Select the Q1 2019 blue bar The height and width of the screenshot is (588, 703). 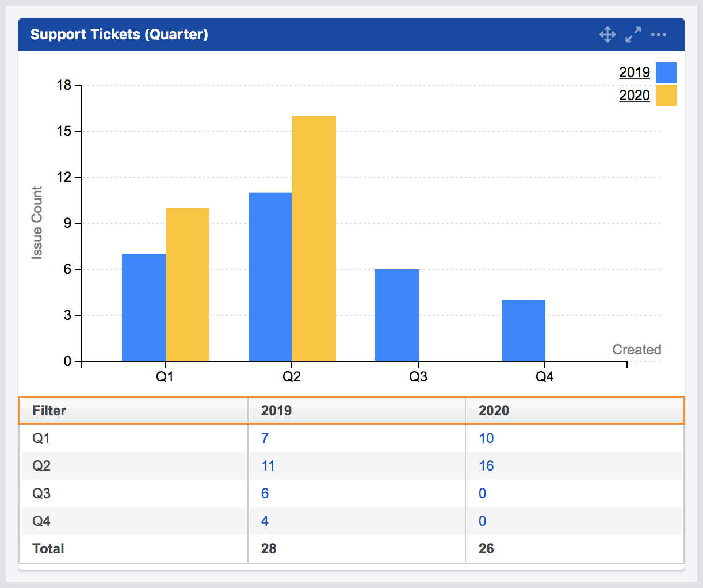click(143, 305)
